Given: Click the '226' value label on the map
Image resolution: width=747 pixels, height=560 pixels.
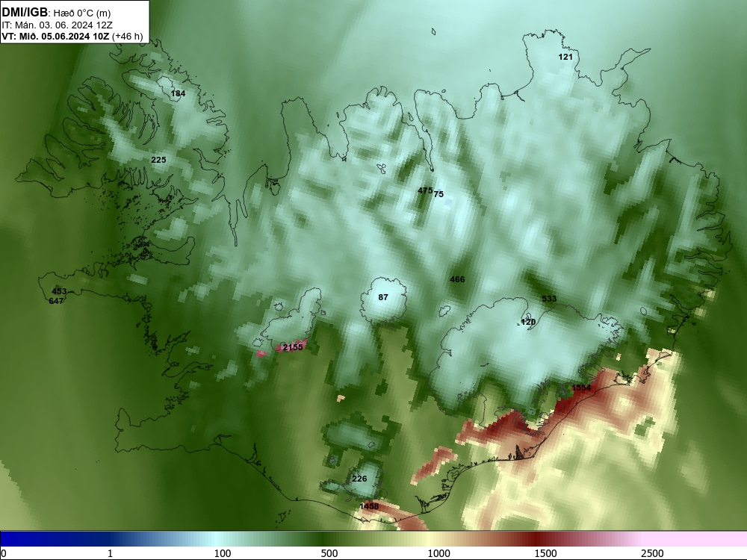Looking at the screenshot, I should [x=359, y=479].
